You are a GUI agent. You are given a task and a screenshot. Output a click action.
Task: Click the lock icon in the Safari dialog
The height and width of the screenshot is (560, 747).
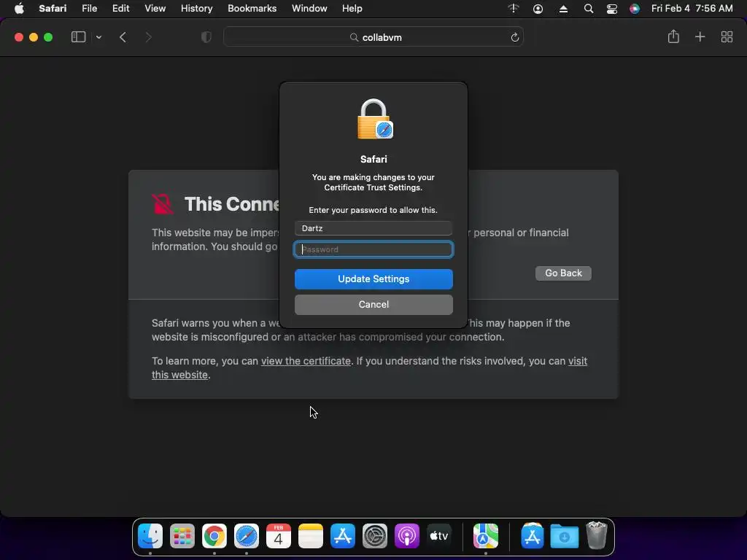pos(375,119)
